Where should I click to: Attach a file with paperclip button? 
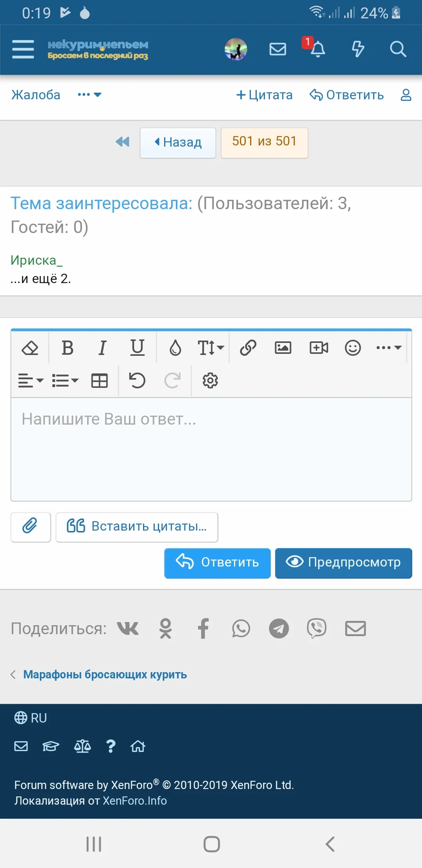[x=31, y=527]
